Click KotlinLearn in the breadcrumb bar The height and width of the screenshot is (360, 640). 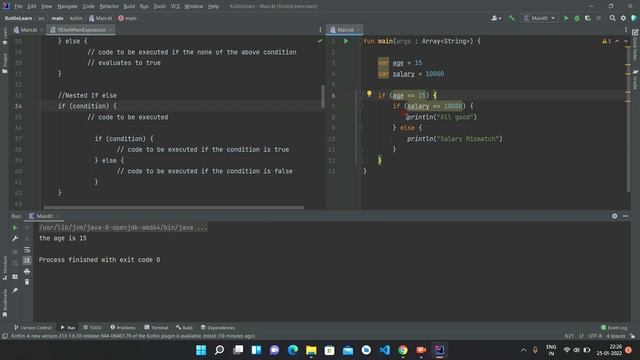(18, 18)
